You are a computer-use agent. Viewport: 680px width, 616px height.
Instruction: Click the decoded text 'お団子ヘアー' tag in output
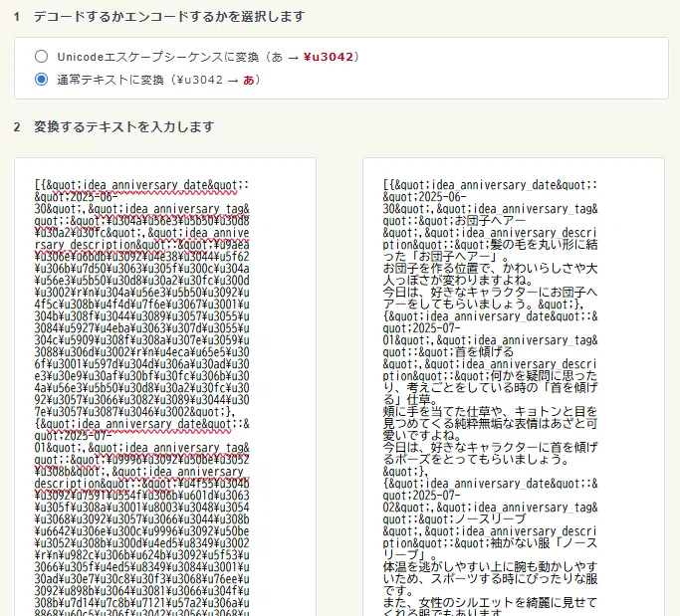coord(490,221)
